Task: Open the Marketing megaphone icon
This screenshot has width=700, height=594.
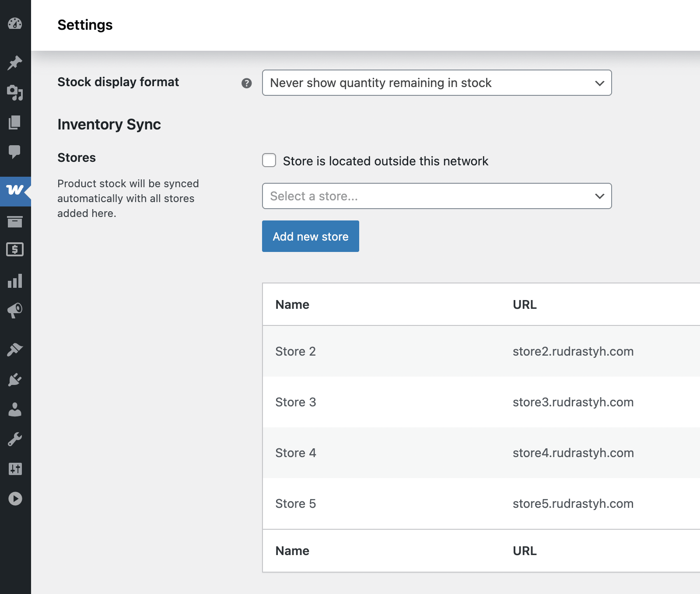Action: coord(15,310)
